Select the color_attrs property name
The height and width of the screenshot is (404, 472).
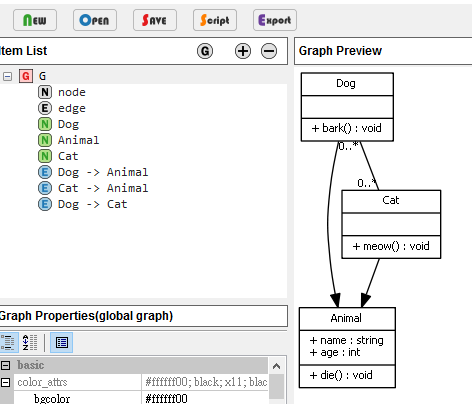(42, 382)
